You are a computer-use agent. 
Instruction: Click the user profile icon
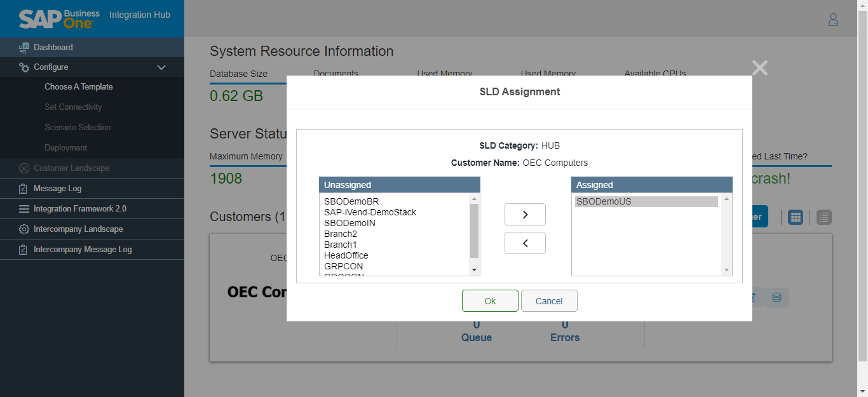click(x=833, y=20)
